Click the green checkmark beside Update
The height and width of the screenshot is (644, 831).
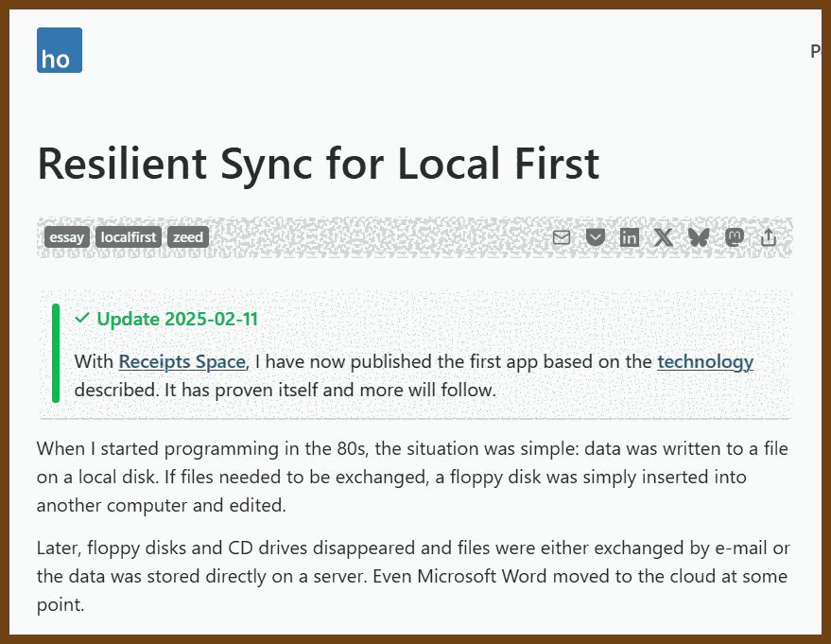tap(82, 319)
